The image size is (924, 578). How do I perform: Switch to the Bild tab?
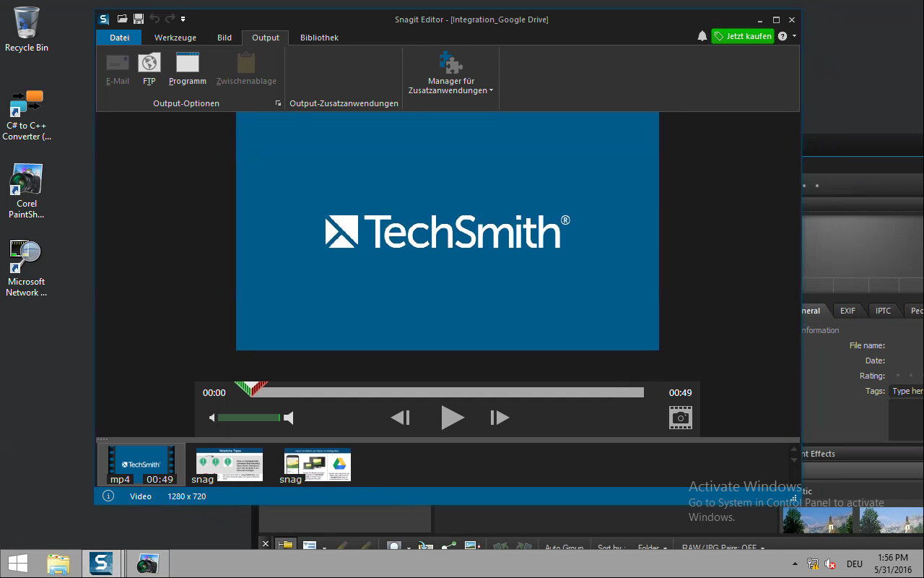[x=225, y=38]
